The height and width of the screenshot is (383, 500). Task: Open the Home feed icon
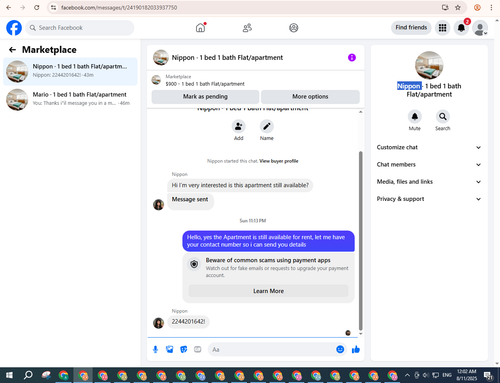200,28
